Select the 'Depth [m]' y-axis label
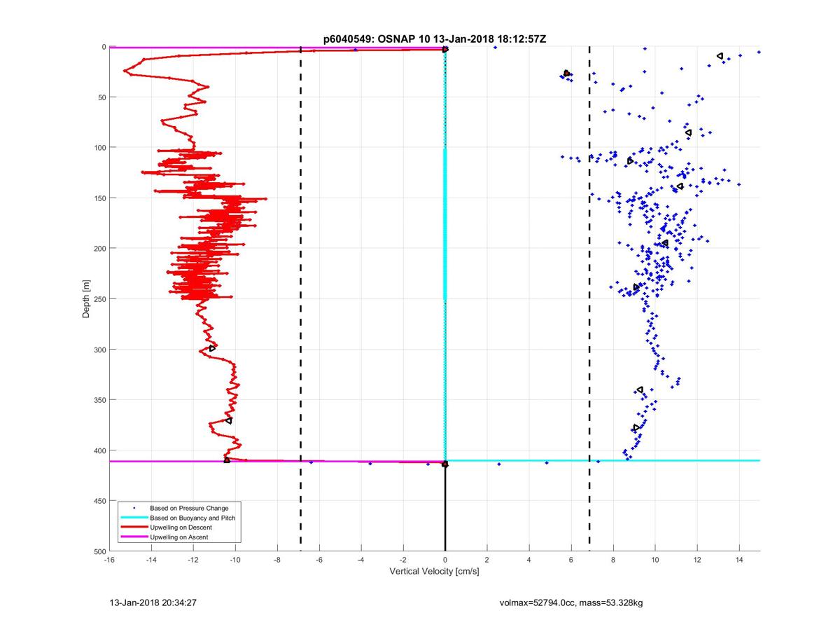This screenshot has height=620, width=840. (86, 299)
